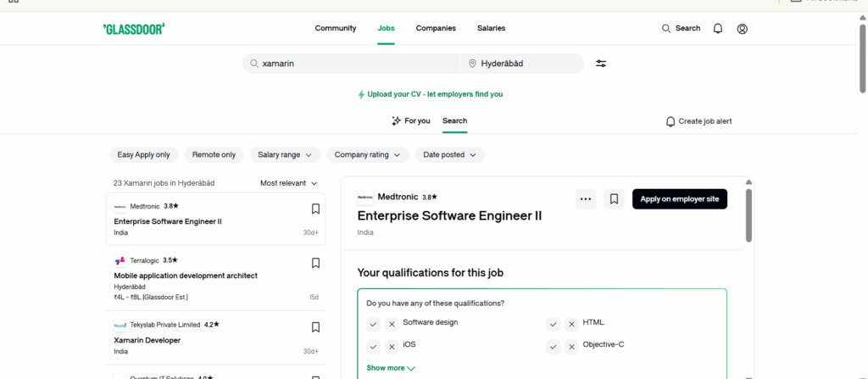Open the Company rating dropdown

(x=367, y=155)
